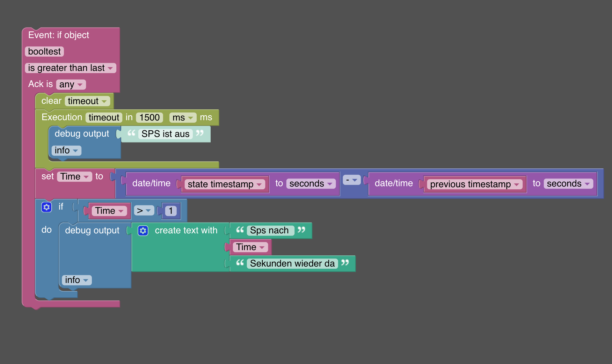Edit the 'booltest' object ID field
The width and height of the screenshot is (612, 364).
[44, 52]
